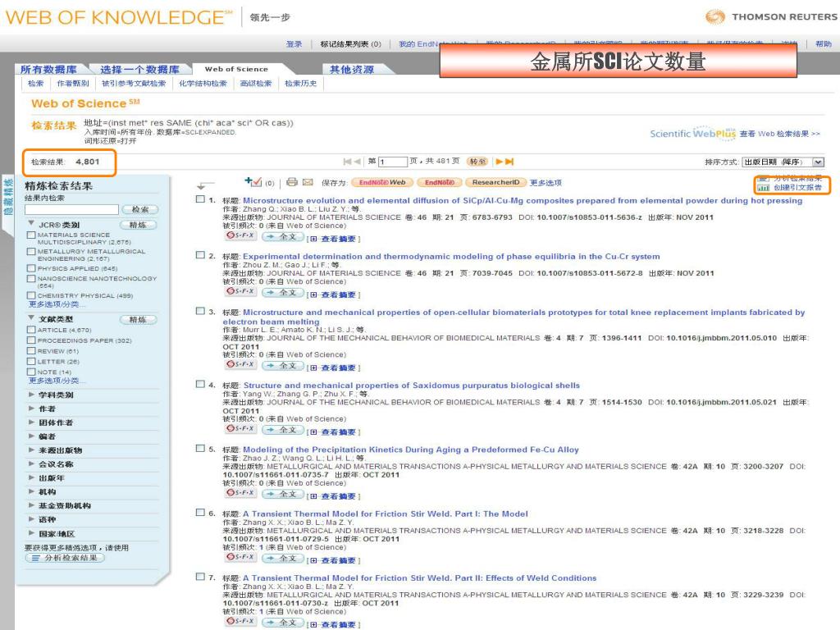This screenshot has width=840, height=630.
Task: Click 更多选项 link beside ResearcherID
Action: click(546, 183)
